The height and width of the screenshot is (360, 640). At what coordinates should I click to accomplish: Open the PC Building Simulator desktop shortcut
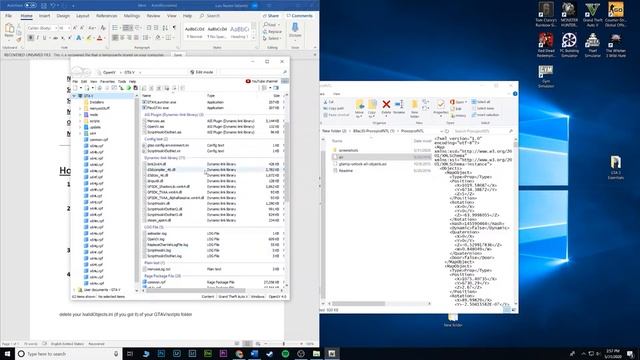click(569, 45)
